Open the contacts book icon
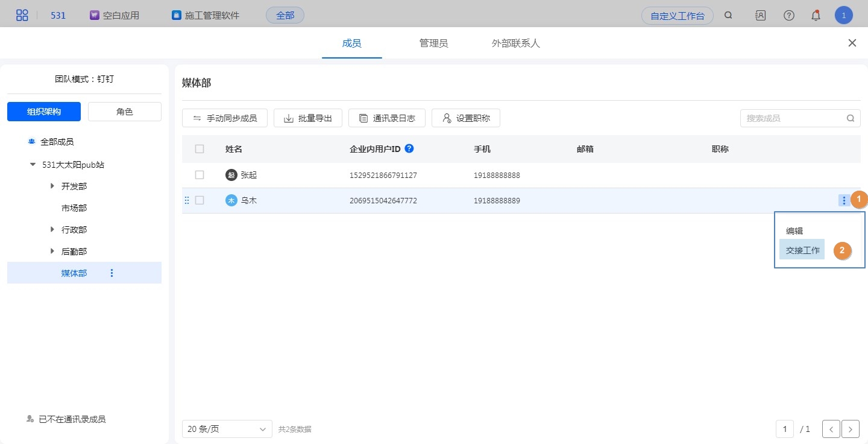 (760, 16)
